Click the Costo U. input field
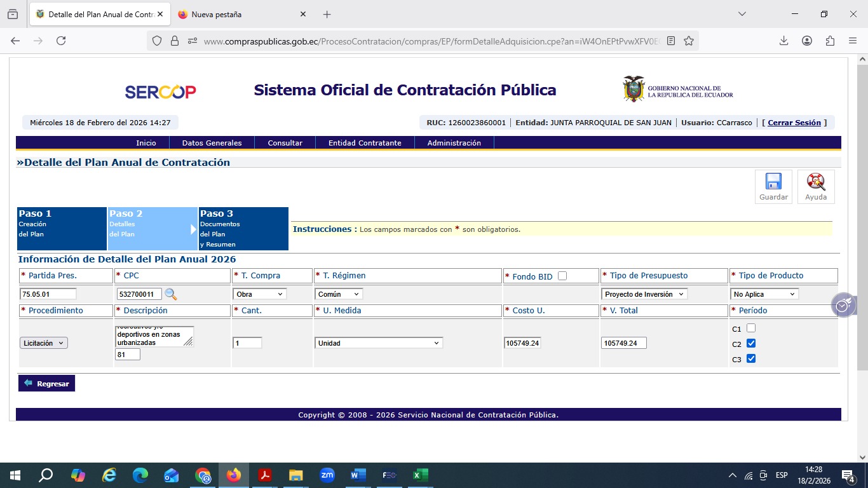 [x=522, y=343]
